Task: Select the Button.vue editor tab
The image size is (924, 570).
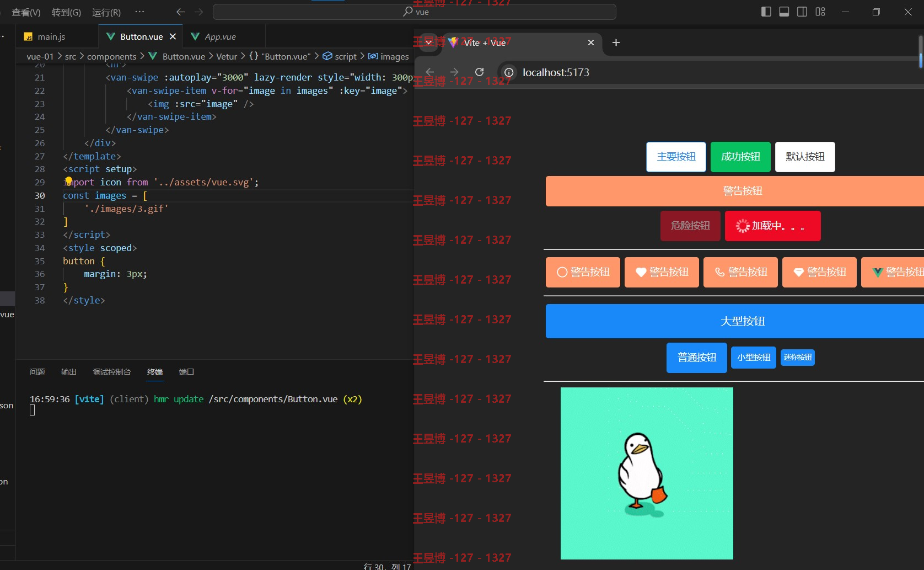Action: click(141, 36)
